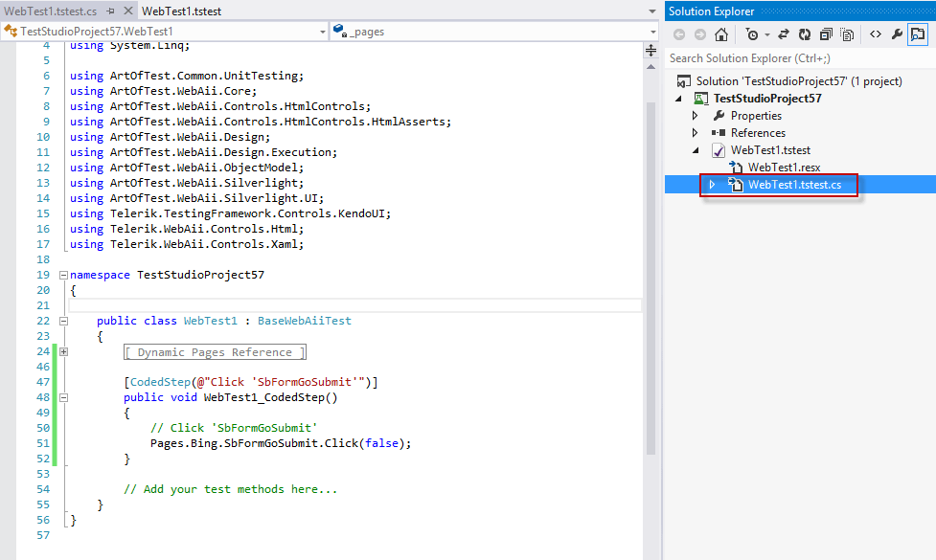Navigate back in Solution Explorer
Image resolution: width=936 pixels, height=560 pixels.
pos(679,35)
